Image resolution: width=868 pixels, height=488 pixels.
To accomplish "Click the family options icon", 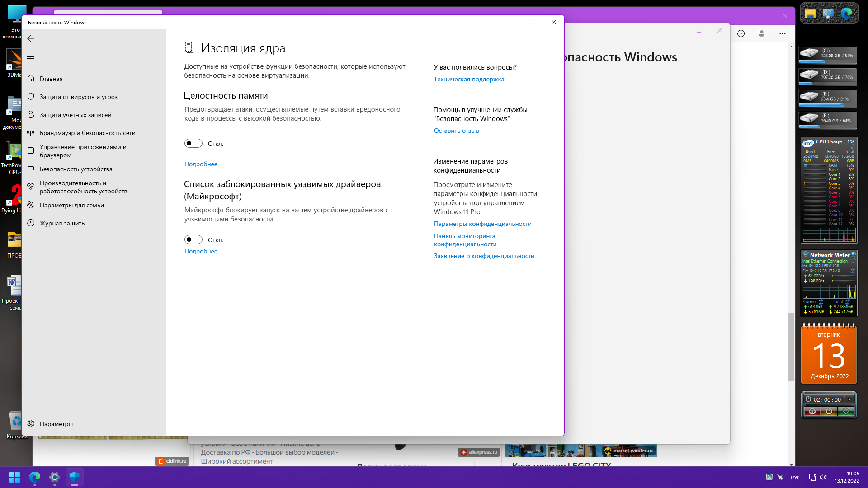I will [31, 205].
